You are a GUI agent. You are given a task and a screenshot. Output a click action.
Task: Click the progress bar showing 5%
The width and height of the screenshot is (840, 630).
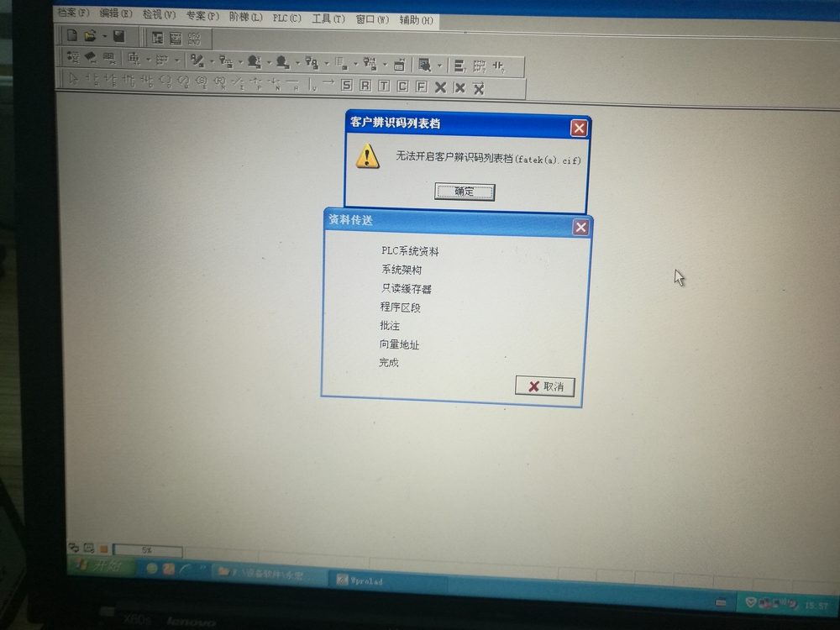pos(147,550)
